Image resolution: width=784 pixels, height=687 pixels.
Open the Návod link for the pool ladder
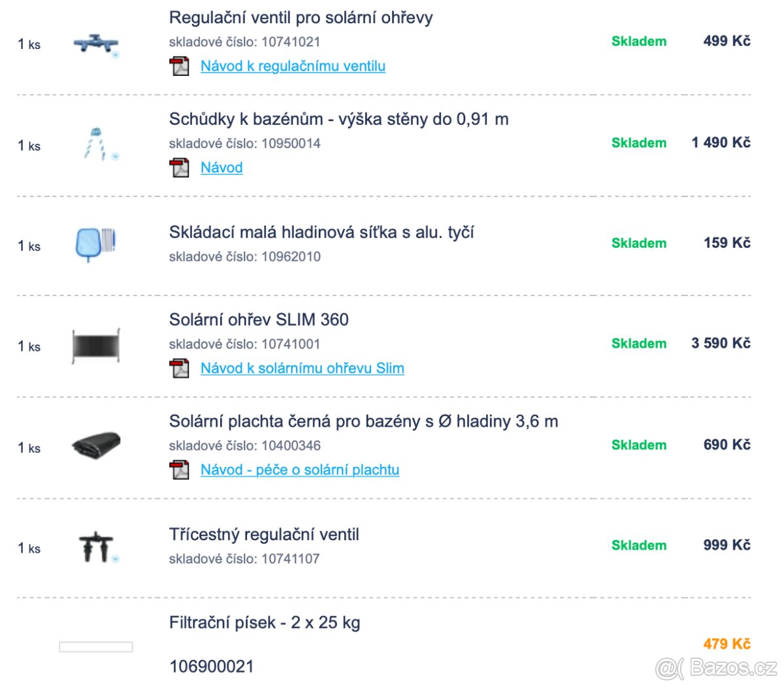click(x=221, y=168)
